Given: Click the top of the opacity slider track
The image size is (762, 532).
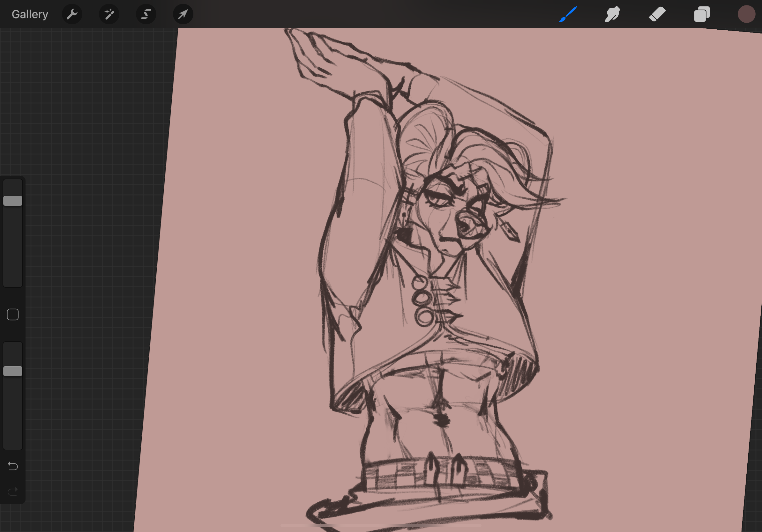Looking at the screenshot, I should [13, 347].
